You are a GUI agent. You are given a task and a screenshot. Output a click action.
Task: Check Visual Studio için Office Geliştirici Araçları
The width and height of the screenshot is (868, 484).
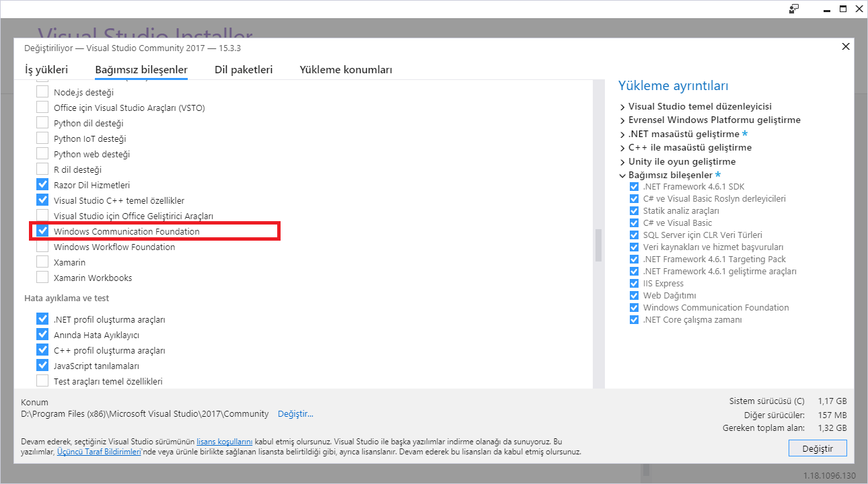(x=42, y=216)
